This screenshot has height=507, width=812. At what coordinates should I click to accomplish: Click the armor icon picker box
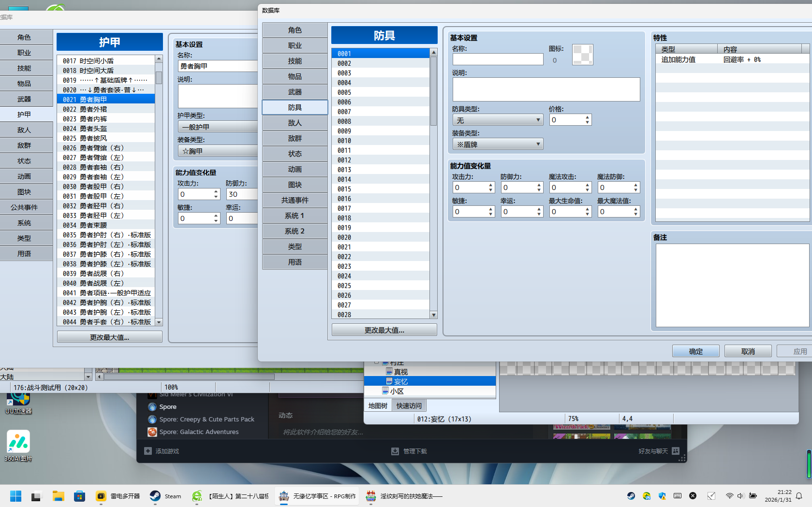(582, 55)
